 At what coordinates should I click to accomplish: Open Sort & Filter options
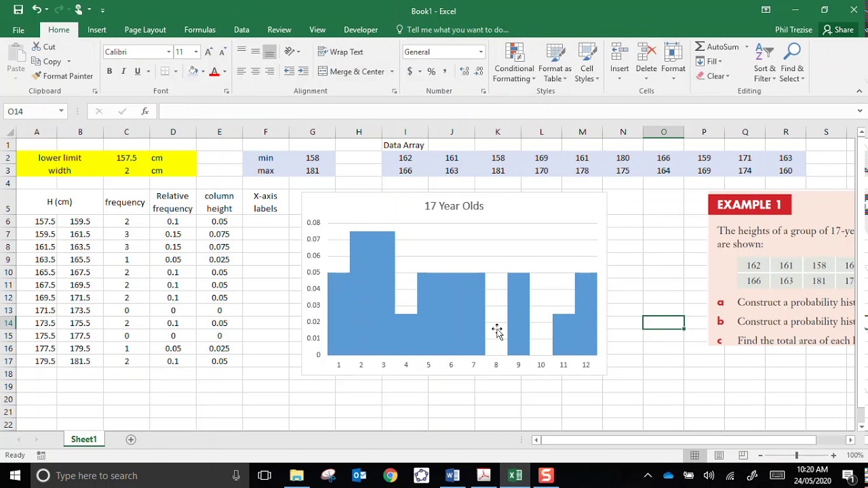764,63
